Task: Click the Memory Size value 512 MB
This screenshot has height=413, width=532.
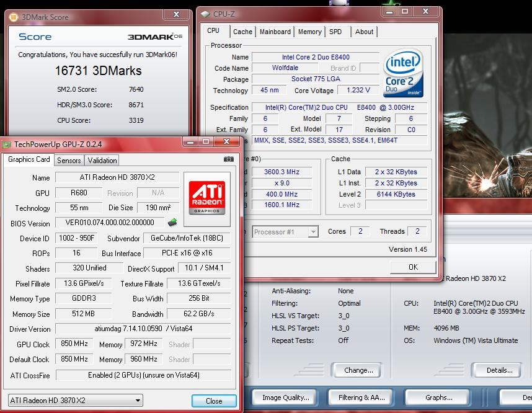Action: click(84, 314)
